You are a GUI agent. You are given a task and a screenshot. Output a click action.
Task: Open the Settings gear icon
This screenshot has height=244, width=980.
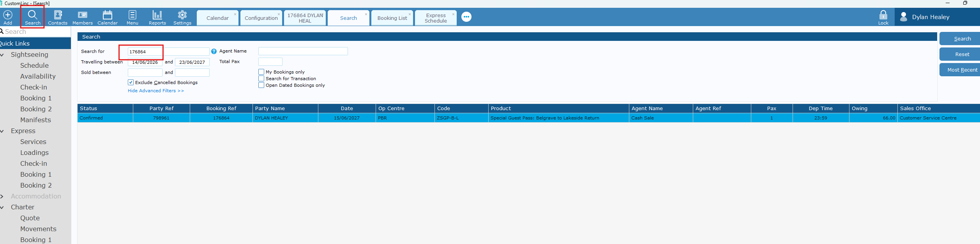coord(182,18)
